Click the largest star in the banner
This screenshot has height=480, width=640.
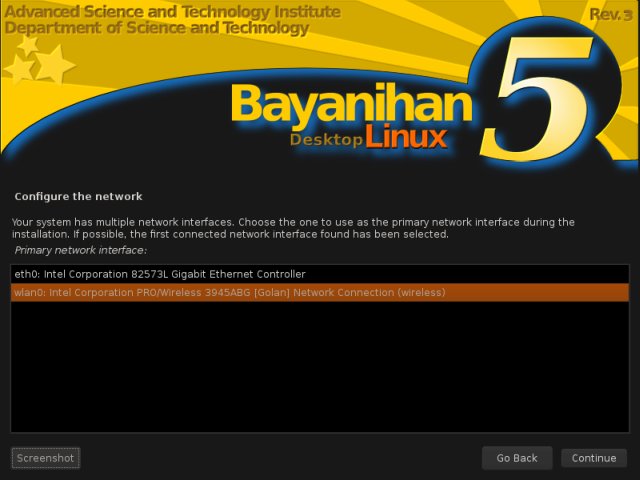[55, 64]
